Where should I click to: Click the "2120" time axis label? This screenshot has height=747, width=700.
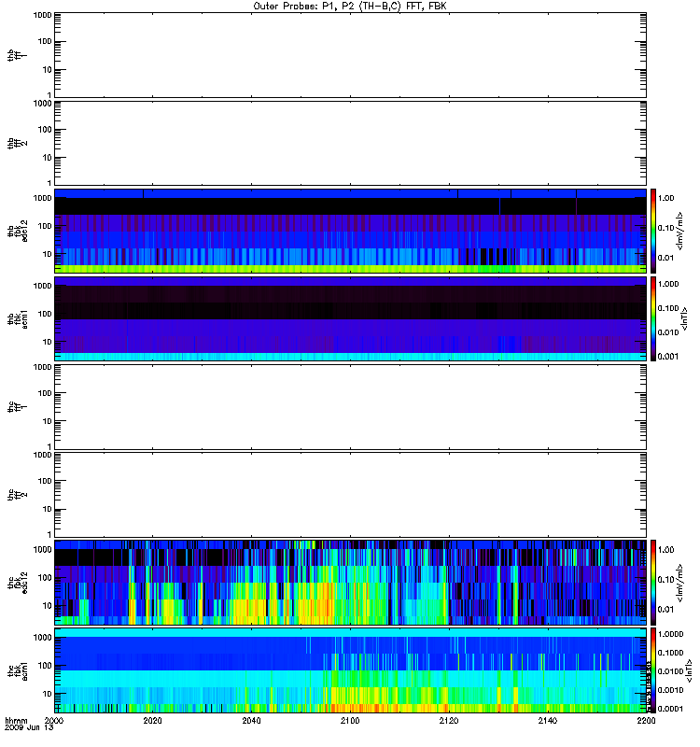[449, 720]
